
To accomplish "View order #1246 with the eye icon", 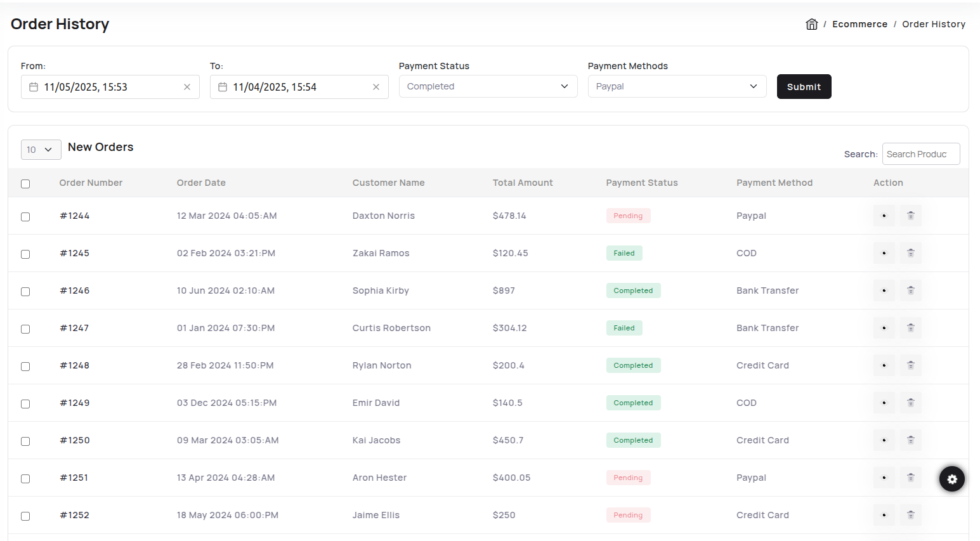I will click(884, 290).
